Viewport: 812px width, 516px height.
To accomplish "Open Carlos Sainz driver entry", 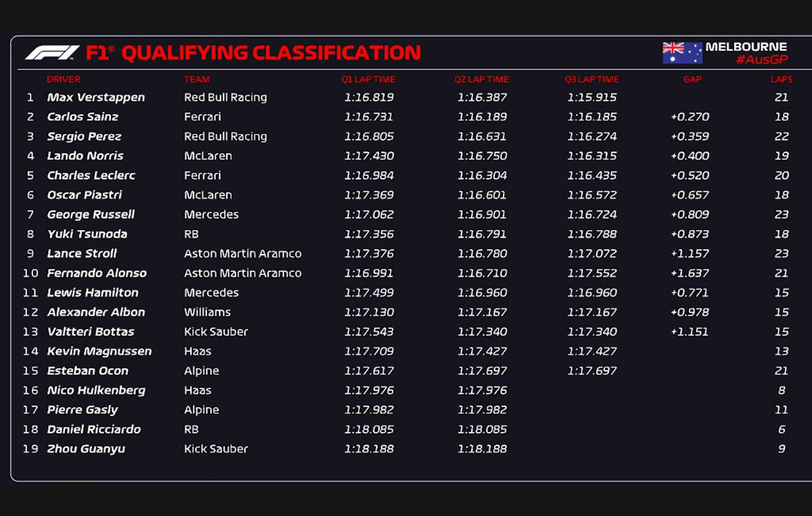I will pos(83,117).
